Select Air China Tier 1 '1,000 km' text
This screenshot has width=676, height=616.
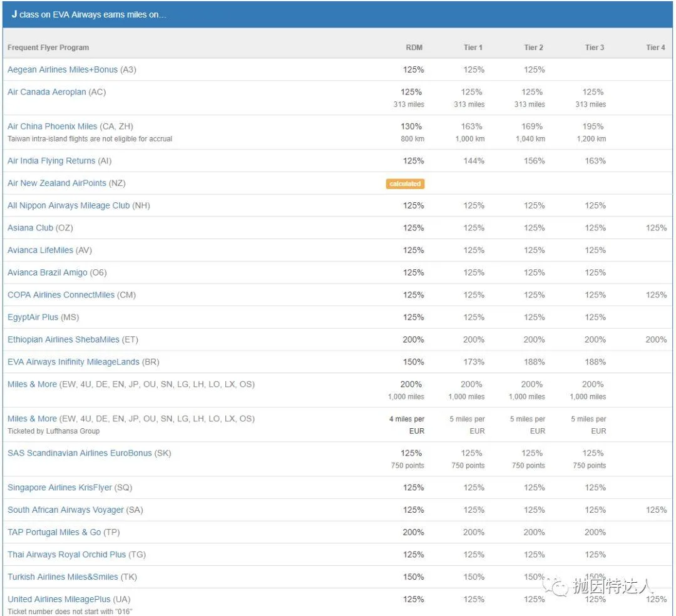coord(470,139)
